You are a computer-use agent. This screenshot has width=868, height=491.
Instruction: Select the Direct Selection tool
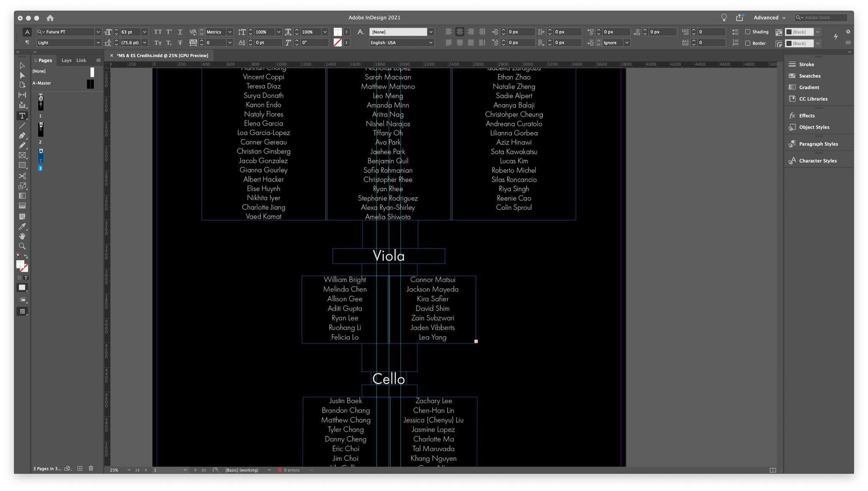tap(22, 75)
